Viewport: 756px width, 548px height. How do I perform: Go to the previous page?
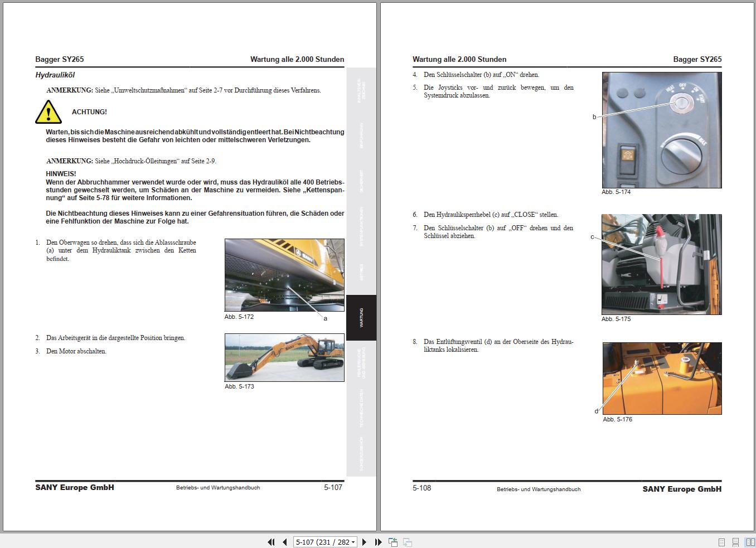(x=285, y=542)
